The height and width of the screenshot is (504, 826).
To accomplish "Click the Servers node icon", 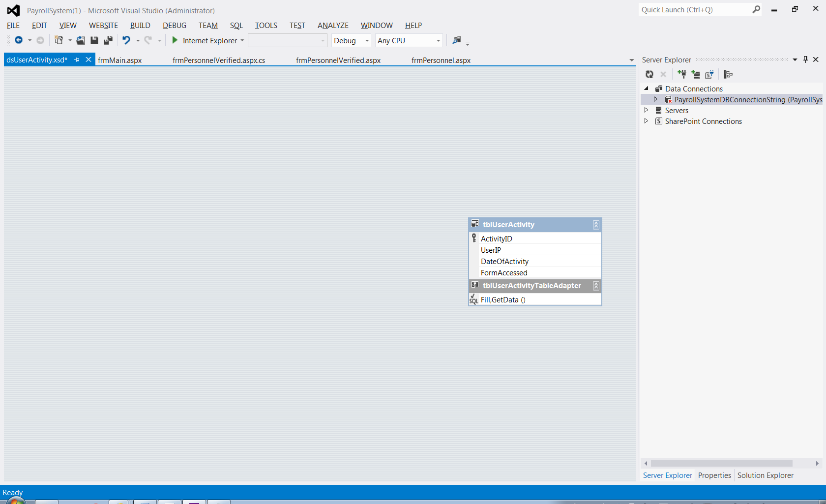I will coord(659,110).
